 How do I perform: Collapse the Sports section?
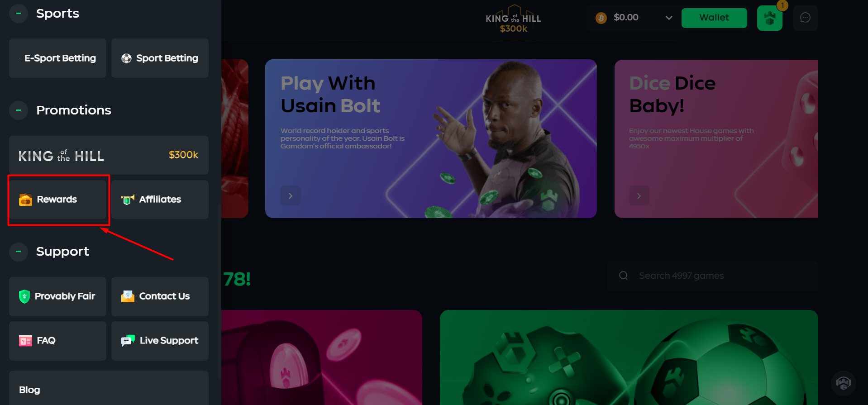coord(19,14)
